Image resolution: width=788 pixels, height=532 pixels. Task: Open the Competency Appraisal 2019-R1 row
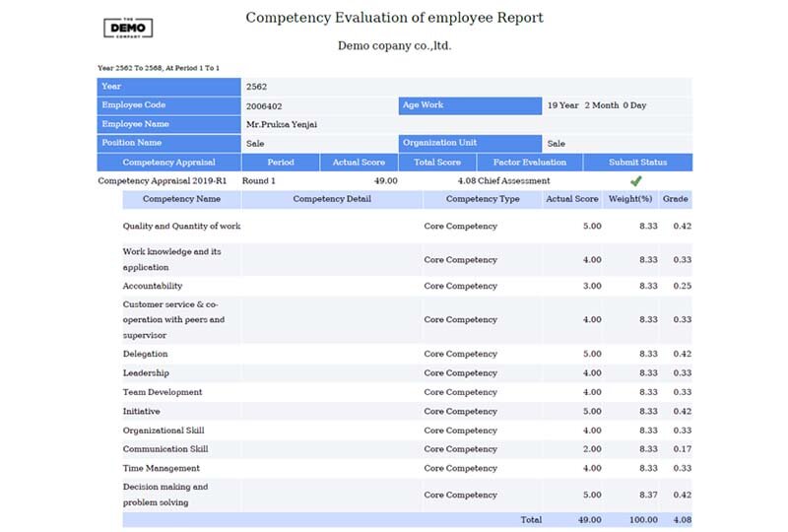pyautogui.click(x=162, y=181)
